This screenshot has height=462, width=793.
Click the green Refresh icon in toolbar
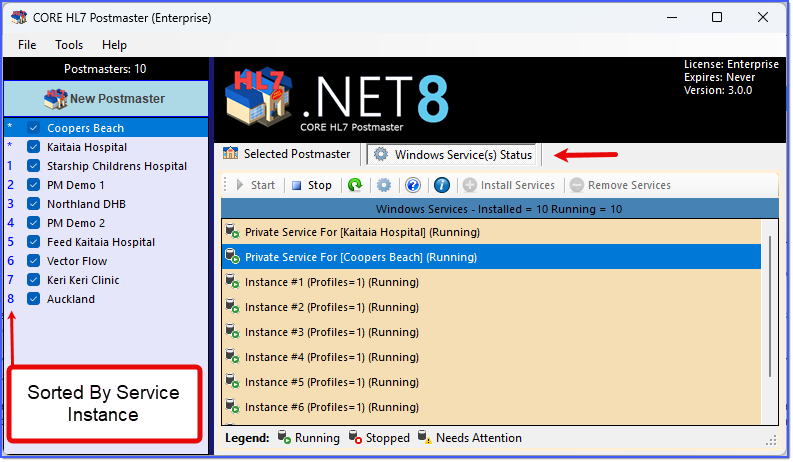pyautogui.click(x=355, y=185)
